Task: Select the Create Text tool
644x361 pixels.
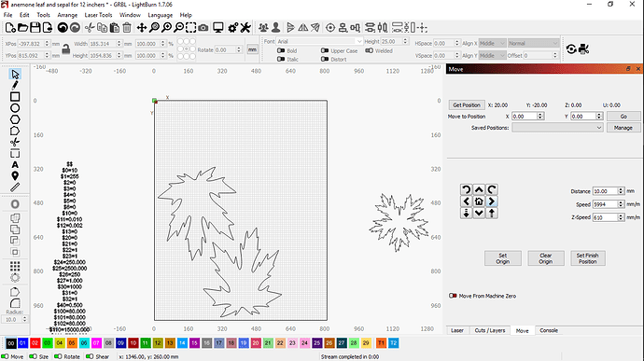Action: pyautogui.click(x=15, y=165)
